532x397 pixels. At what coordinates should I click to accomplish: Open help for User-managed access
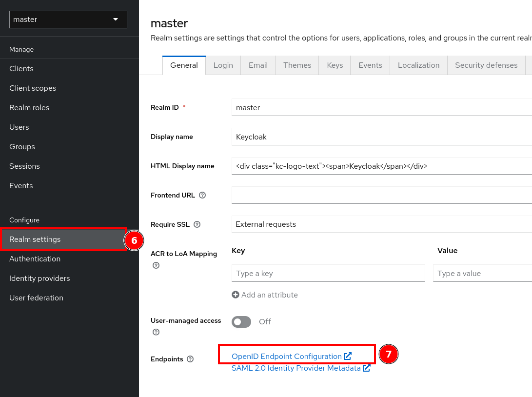(156, 332)
